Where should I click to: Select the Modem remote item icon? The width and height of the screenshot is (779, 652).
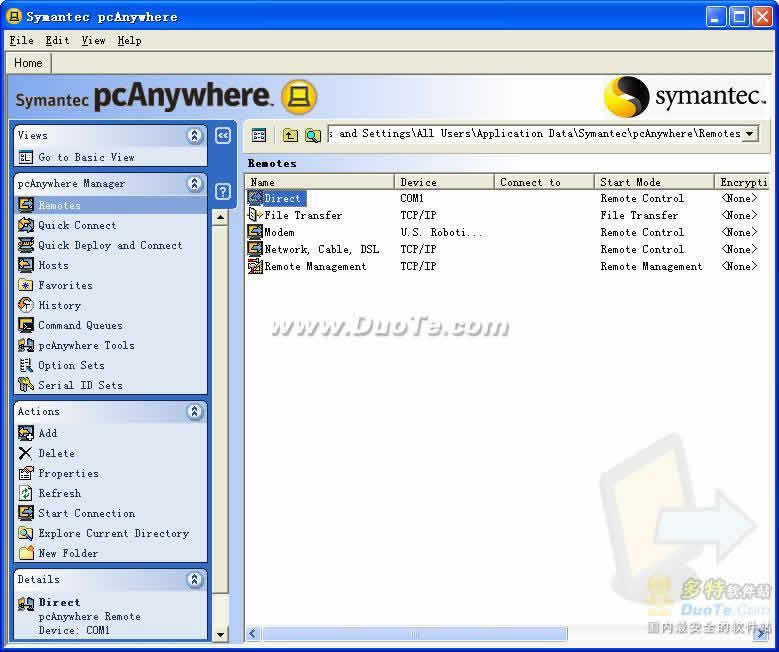pos(255,232)
